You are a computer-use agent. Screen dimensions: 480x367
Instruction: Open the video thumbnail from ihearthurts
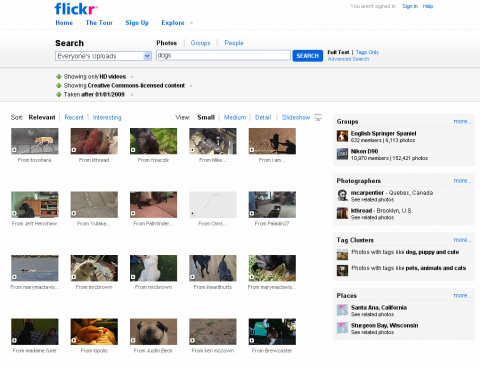pos(213,268)
